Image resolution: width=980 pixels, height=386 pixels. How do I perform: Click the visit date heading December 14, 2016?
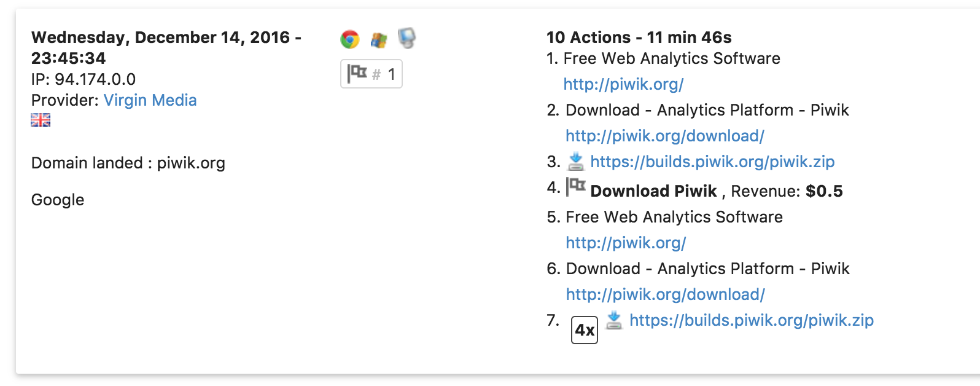pyautogui.click(x=166, y=38)
